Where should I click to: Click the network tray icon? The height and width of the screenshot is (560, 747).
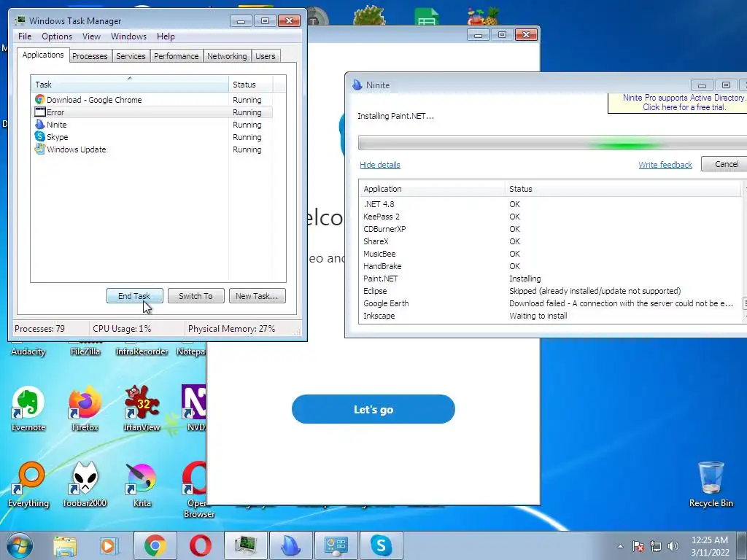click(656, 546)
